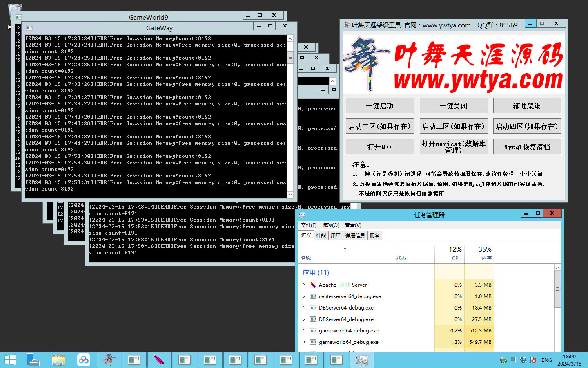Switch to the 性能 tab
This screenshot has width=588, height=368.
(x=321, y=236)
